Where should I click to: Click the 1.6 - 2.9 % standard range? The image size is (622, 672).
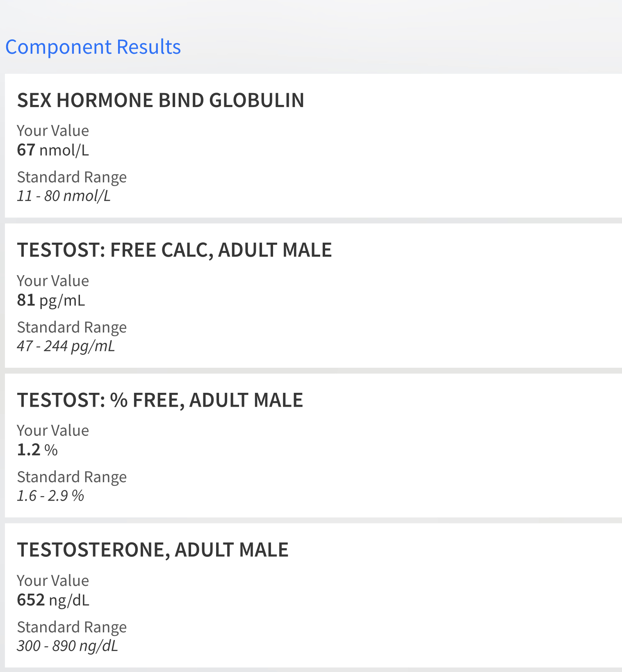(x=50, y=496)
